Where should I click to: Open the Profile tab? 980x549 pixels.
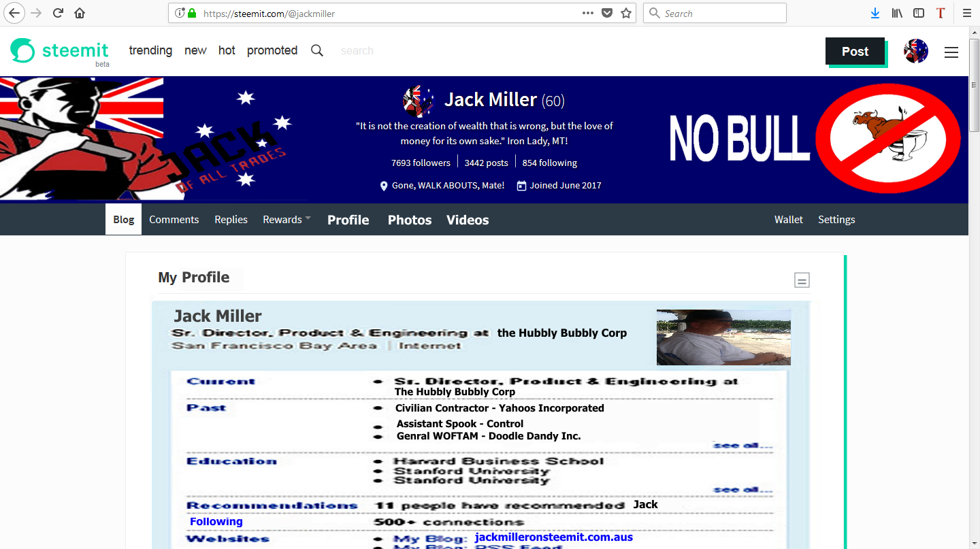tap(348, 220)
